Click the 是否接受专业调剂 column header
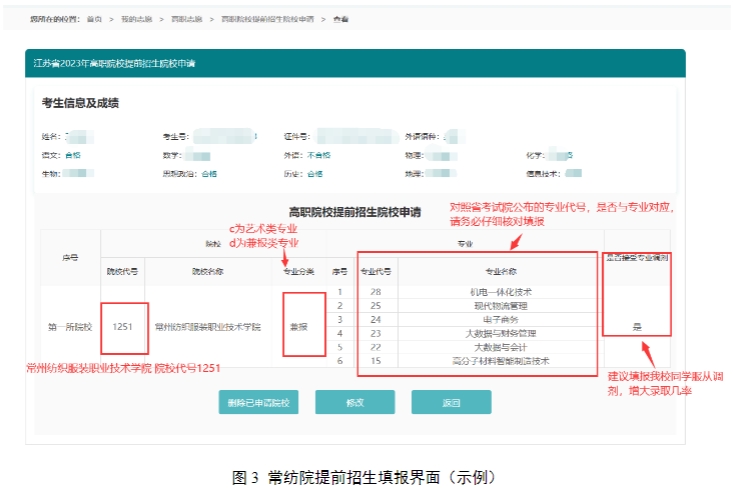This screenshot has height=488, width=733. click(x=637, y=258)
